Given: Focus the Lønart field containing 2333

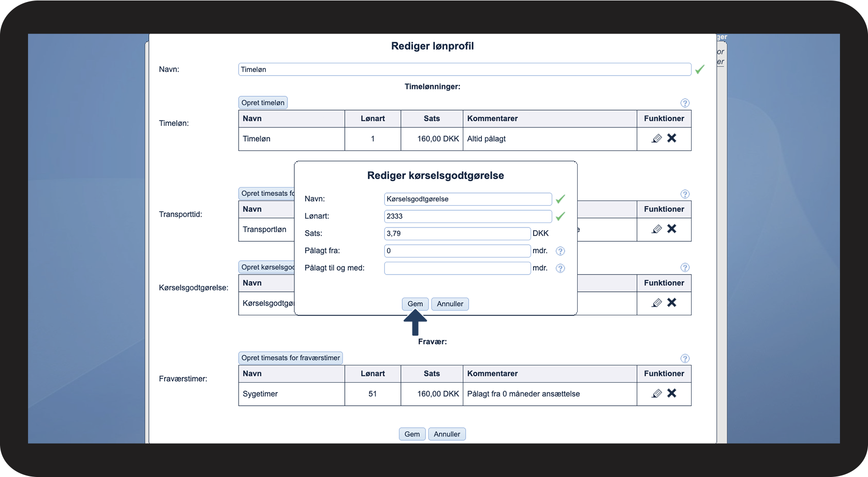Looking at the screenshot, I should (468, 217).
